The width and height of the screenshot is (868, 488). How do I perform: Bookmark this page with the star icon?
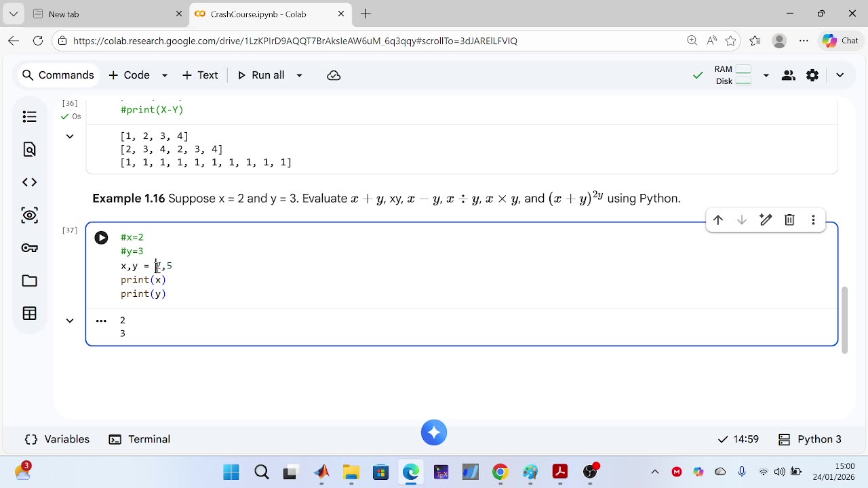(x=730, y=41)
